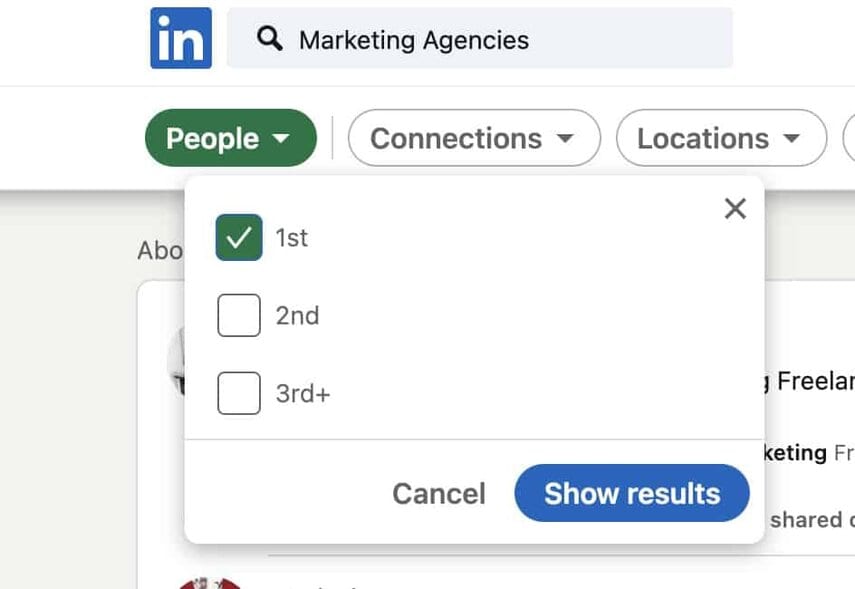Expand the Connections filter dropdown

[x=474, y=138]
